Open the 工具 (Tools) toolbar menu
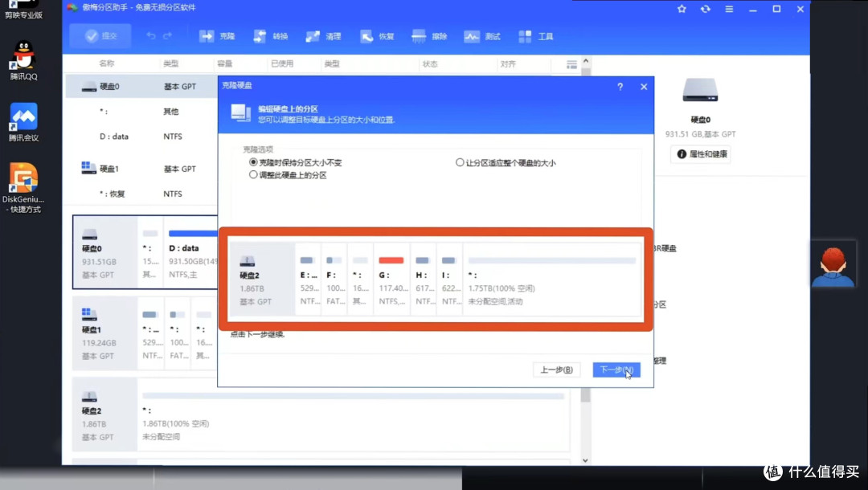The height and width of the screenshot is (490, 868). tap(536, 36)
